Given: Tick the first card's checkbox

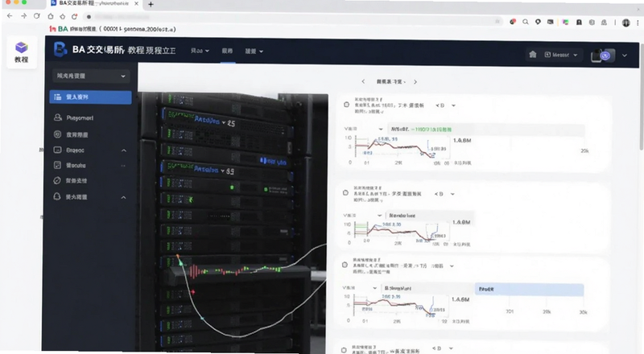Looking at the screenshot, I should 346,105.
